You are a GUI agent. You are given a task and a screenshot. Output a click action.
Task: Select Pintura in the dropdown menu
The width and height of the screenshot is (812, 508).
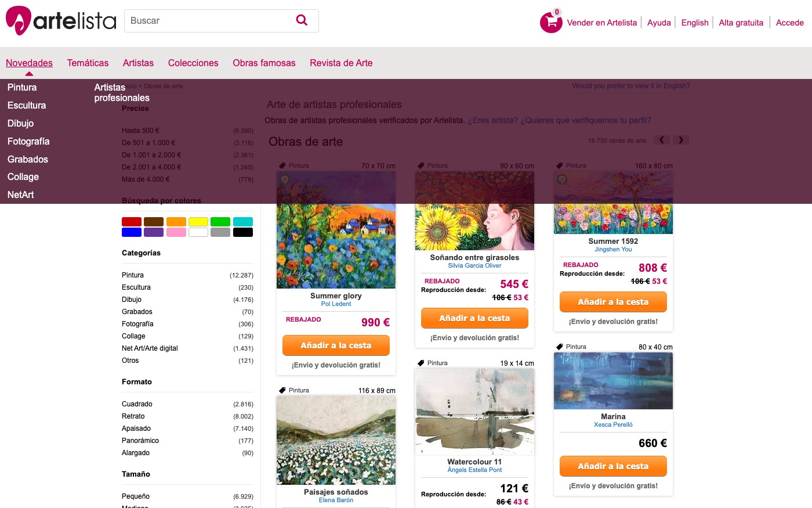[x=22, y=87]
